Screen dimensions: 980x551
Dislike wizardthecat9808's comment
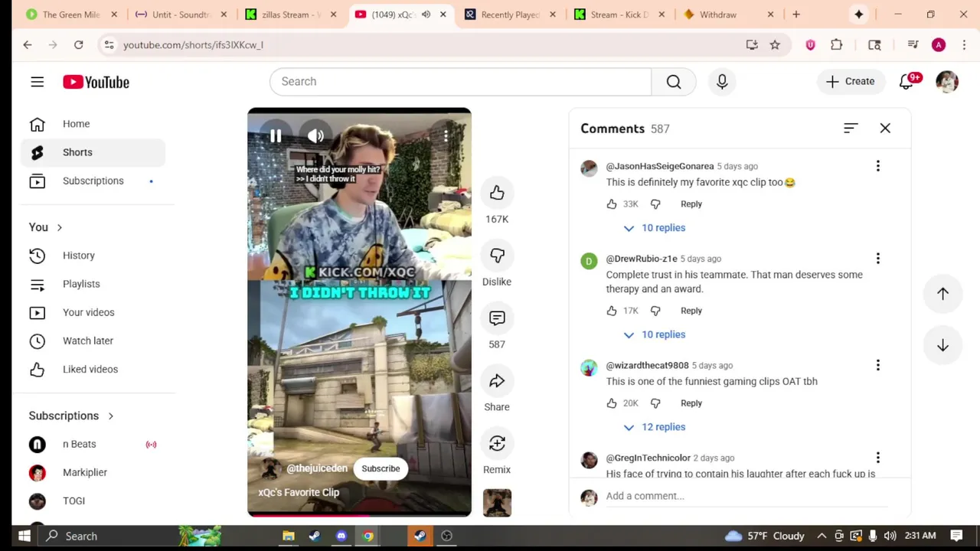(x=655, y=403)
